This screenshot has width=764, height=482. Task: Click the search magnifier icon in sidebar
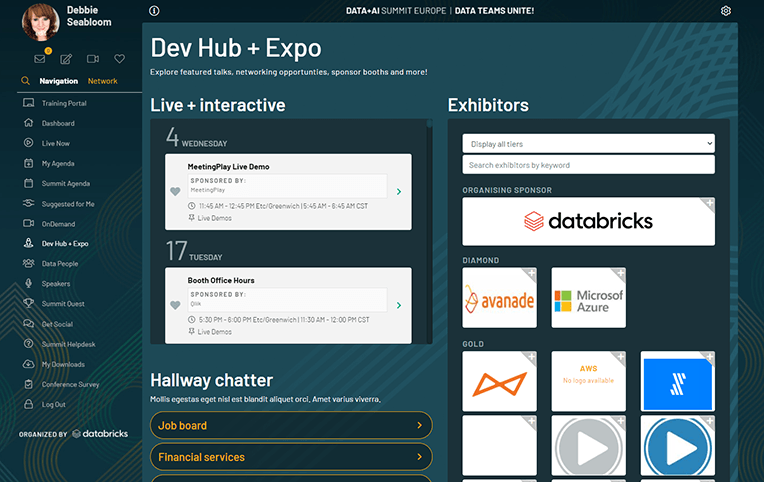coord(26,81)
